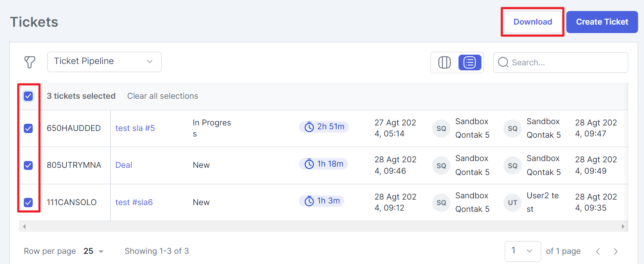Select the list view icon
The height and width of the screenshot is (264, 644).
(470, 62)
